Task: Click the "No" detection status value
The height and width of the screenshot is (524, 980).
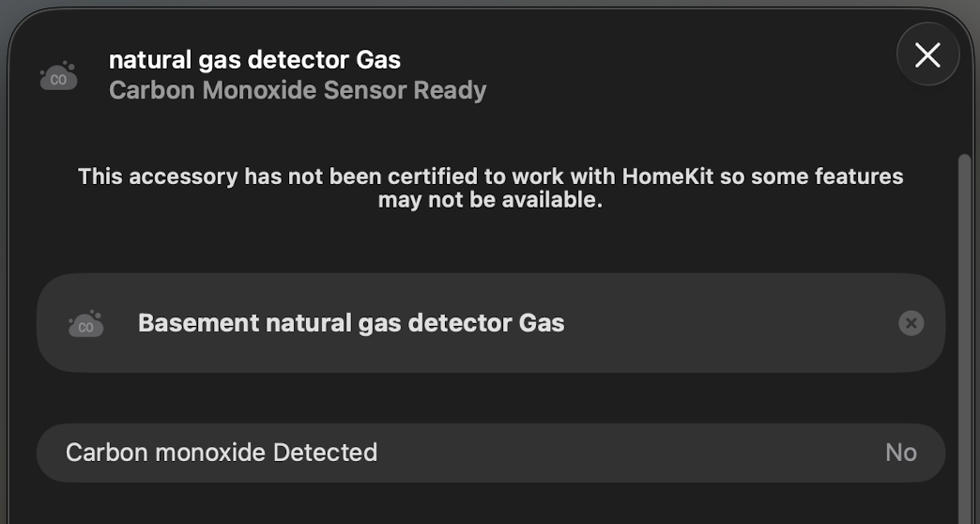Action: pyautogui.click(x=900, y=453)
